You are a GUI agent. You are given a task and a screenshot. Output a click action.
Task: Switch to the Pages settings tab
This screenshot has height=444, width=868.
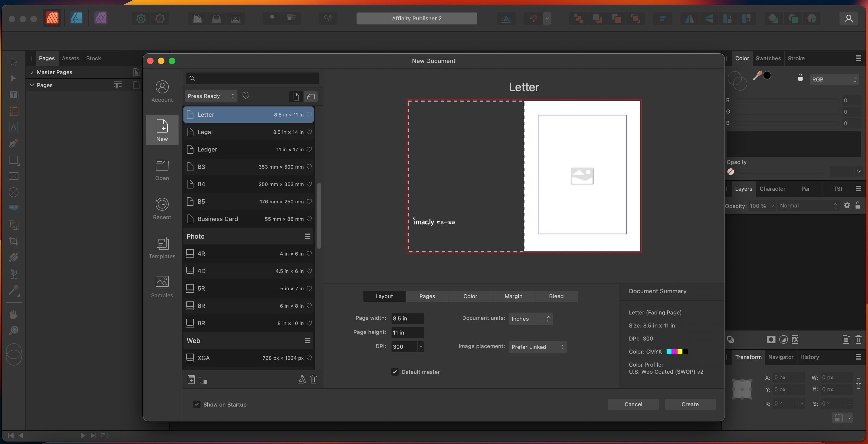[x=427, y=296]
